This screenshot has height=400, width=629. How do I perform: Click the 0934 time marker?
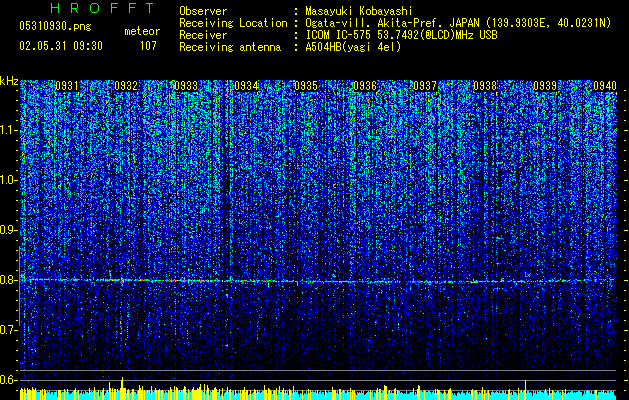click(x=246, y=86)
